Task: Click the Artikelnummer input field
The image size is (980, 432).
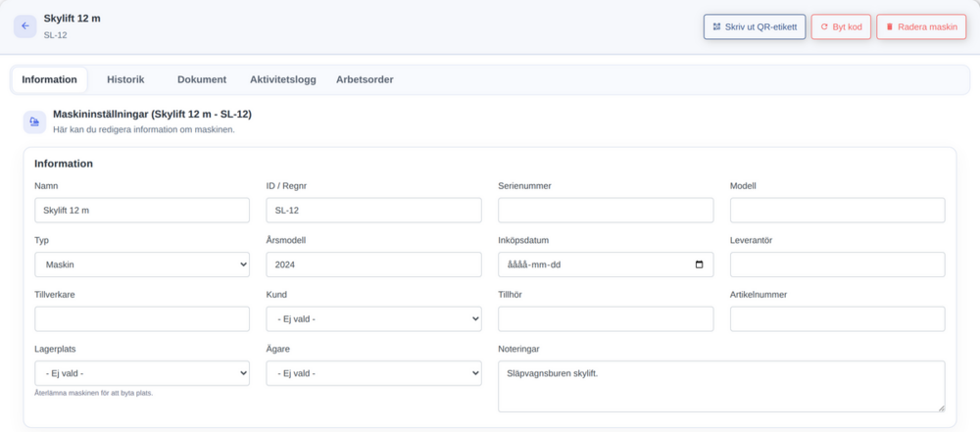Action: 838,318
